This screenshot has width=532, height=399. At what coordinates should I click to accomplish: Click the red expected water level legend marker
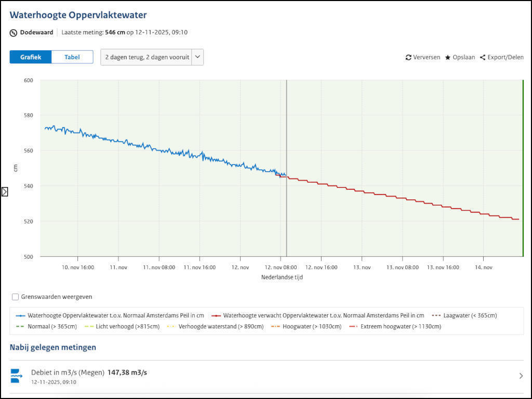[x=216, y=315]
